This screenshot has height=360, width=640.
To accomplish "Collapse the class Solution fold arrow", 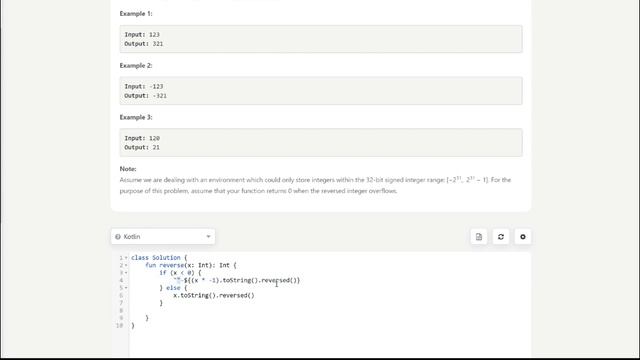I will [x=126, y=258].
